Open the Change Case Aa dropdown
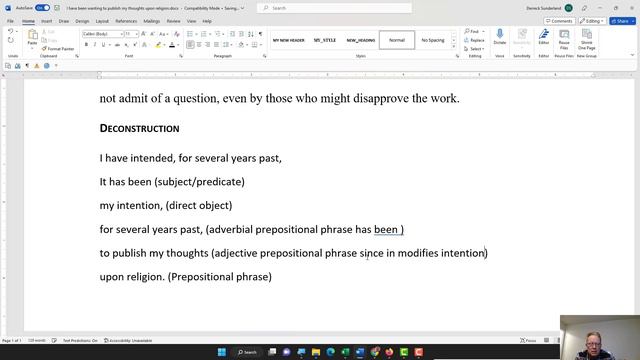 coord(164,34)
